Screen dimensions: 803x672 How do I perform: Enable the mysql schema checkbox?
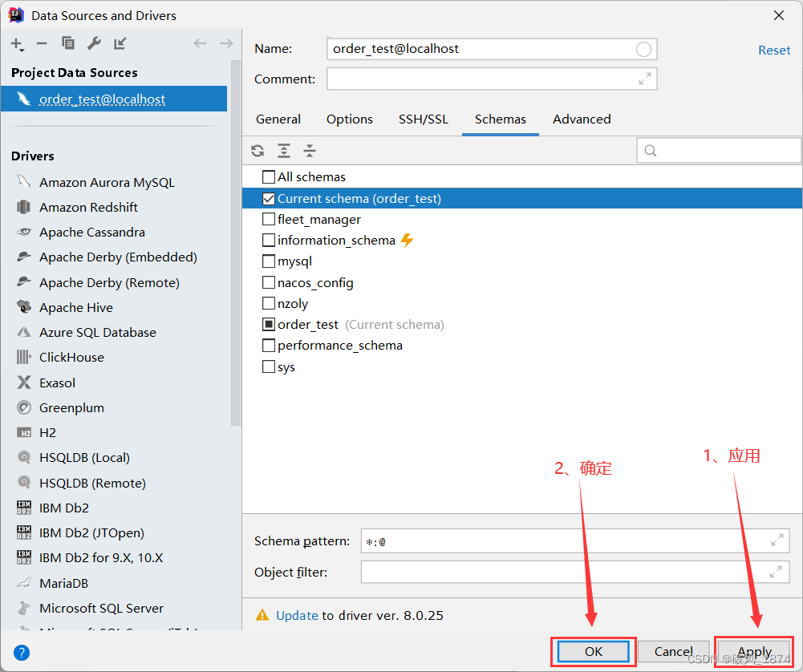[x=269, y=261]
